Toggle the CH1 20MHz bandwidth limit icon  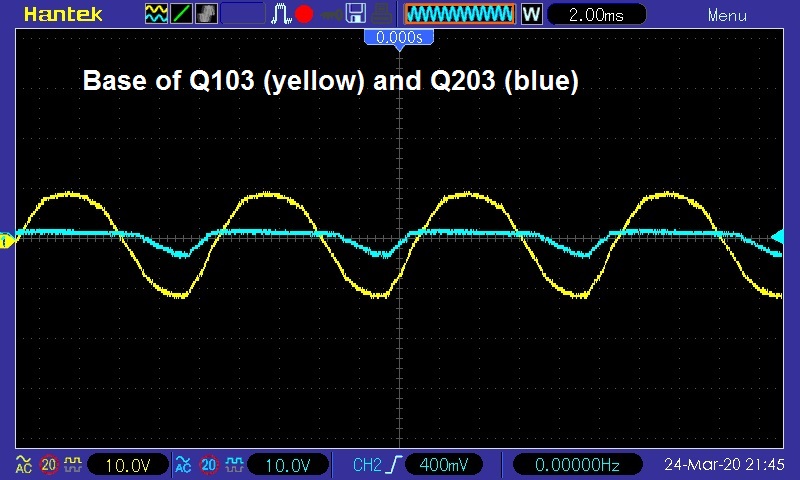[x=48, y=465]
